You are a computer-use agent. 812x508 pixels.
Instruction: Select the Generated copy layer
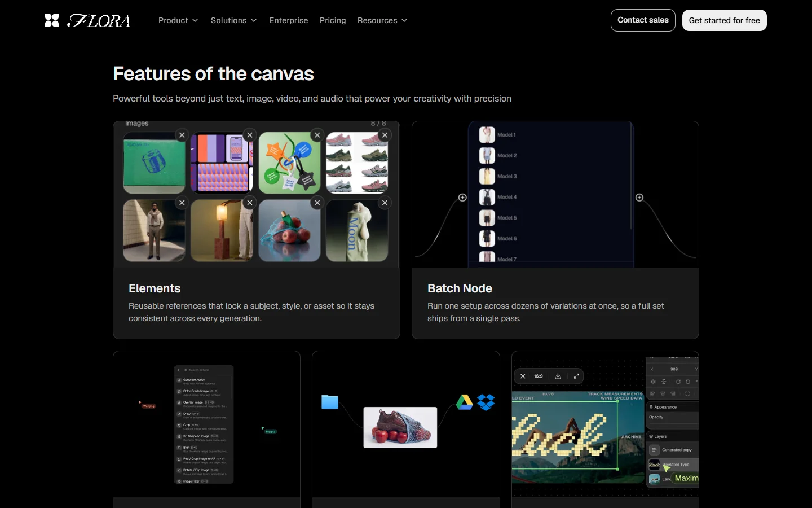point(673,450)
